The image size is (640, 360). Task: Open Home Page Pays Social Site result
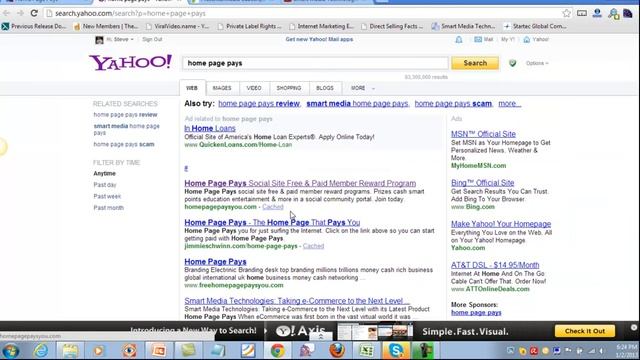[300, 183]
